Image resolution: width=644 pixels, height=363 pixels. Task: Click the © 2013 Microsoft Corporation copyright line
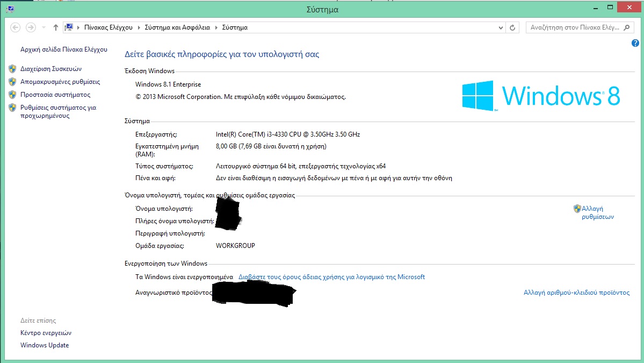pos(241,97)
